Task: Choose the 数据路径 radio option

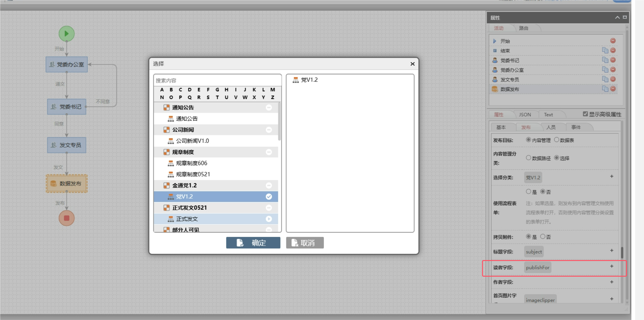Action: pyautogui.click(x=528, y=158)
